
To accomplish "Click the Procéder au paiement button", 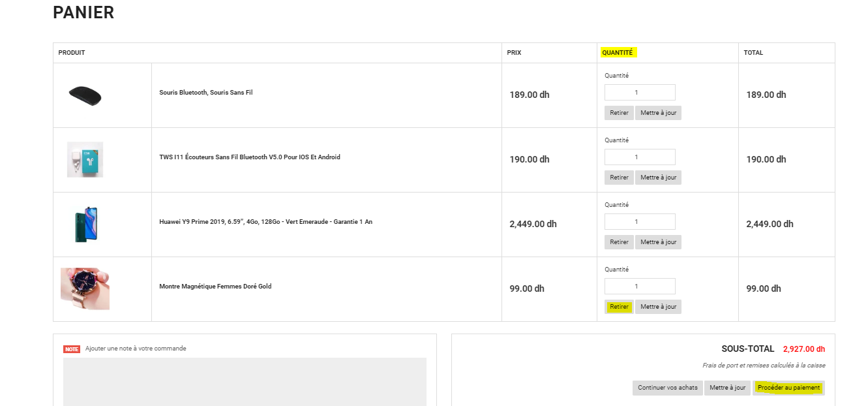I will [x=788, y=388].
